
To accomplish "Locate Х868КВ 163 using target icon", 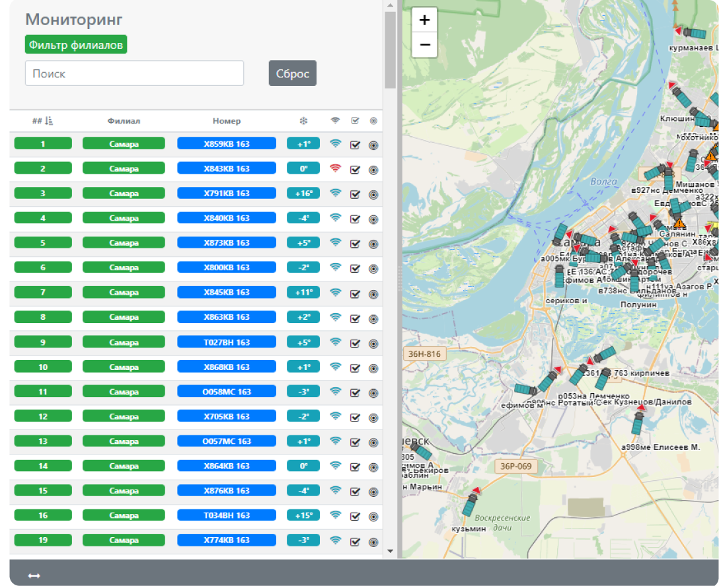I will pos(373,369).
